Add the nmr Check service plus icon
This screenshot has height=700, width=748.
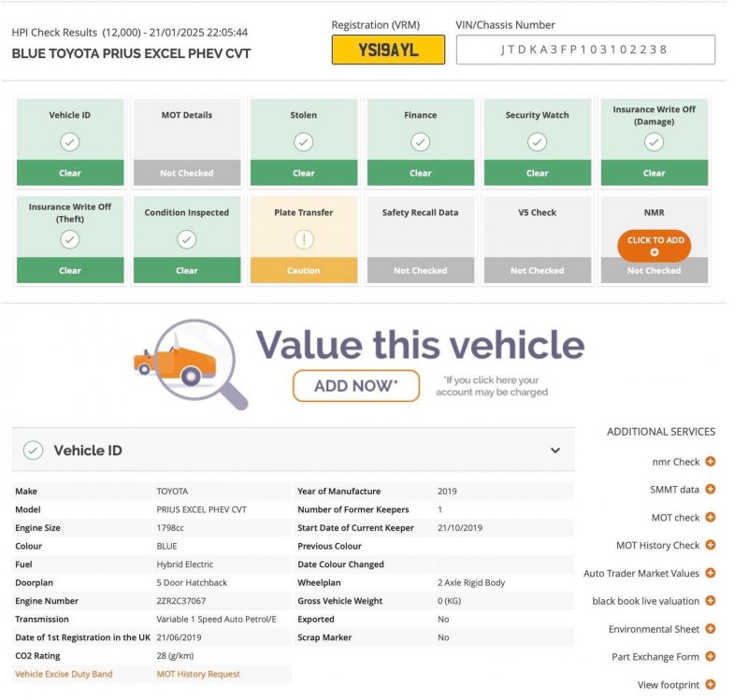711,461
